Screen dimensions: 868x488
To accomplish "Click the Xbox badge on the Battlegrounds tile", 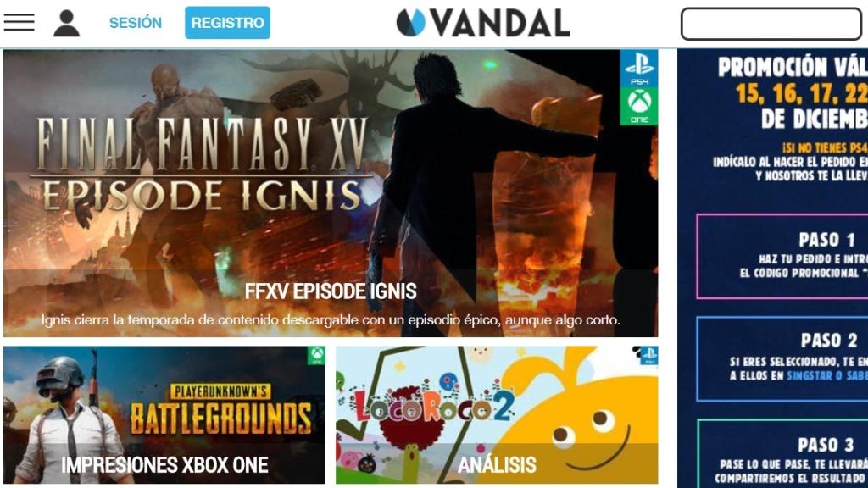I will pyautogui.click(x=317, y=355).
